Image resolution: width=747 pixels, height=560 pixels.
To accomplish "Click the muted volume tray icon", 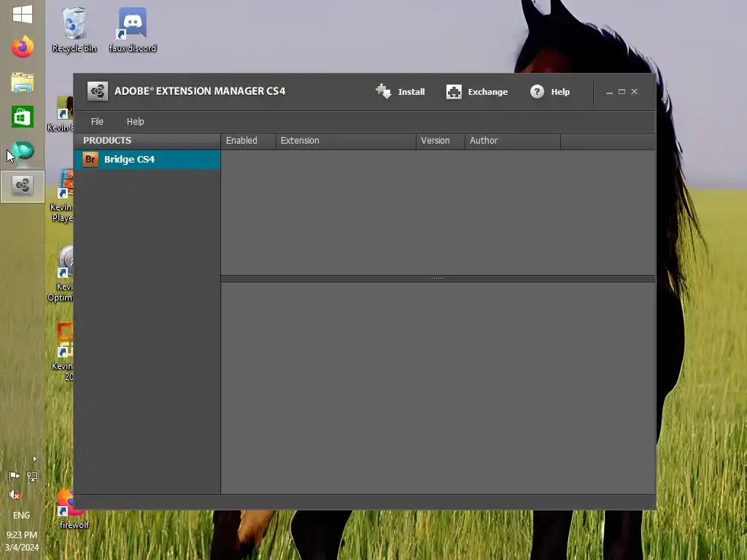I will coord(15,495).
